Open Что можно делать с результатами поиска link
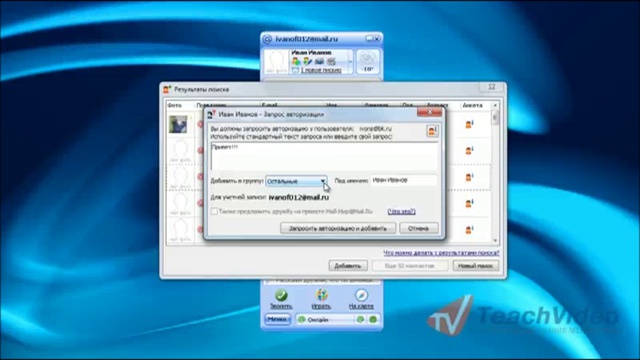 [x=441, y=253]
